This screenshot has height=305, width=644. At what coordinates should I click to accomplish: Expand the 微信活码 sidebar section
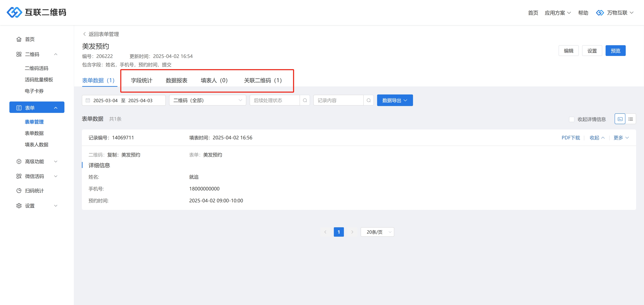[x=56, y=176]
